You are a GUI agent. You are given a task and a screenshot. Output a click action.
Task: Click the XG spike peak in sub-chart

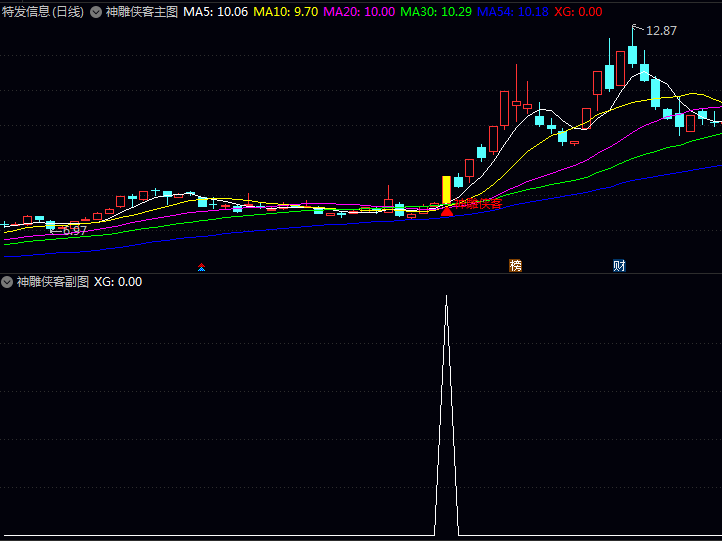446,297
